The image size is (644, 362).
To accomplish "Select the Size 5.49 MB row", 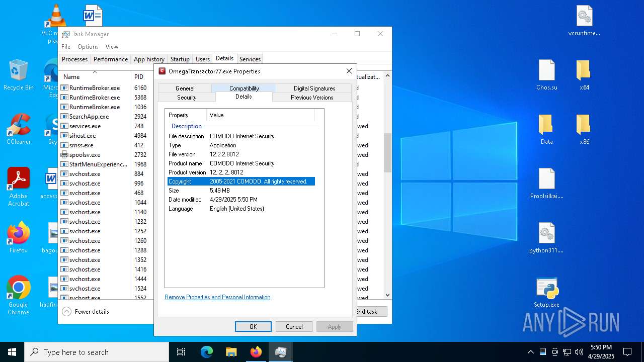I will pyautogui.click(x=241, y=191).
